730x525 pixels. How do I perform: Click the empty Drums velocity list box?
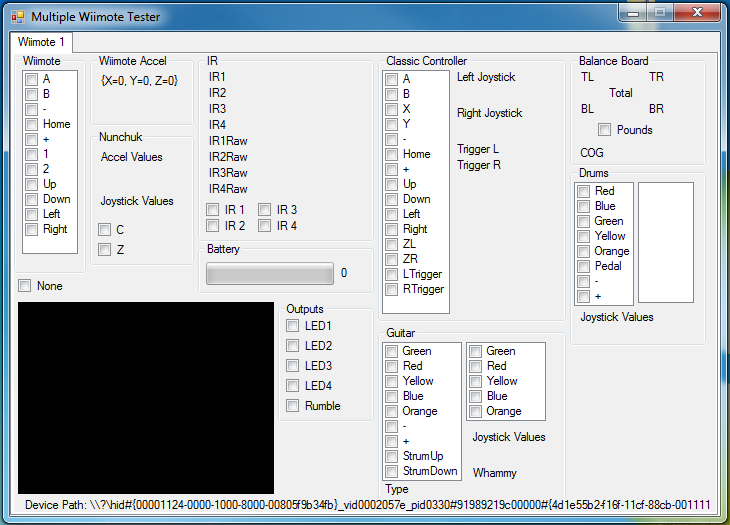pyautogui.click(x=666, y=242)
